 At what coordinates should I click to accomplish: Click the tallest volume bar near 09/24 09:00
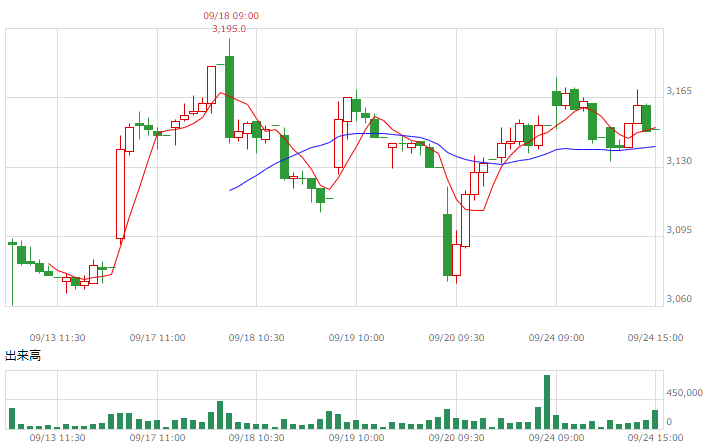pyautogui.click(x=547, y=402)
